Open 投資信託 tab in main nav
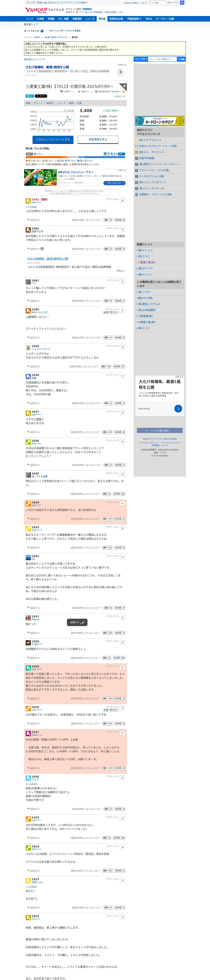The width and height of the screenshot is (210, 980). click(x=77, y=19)
